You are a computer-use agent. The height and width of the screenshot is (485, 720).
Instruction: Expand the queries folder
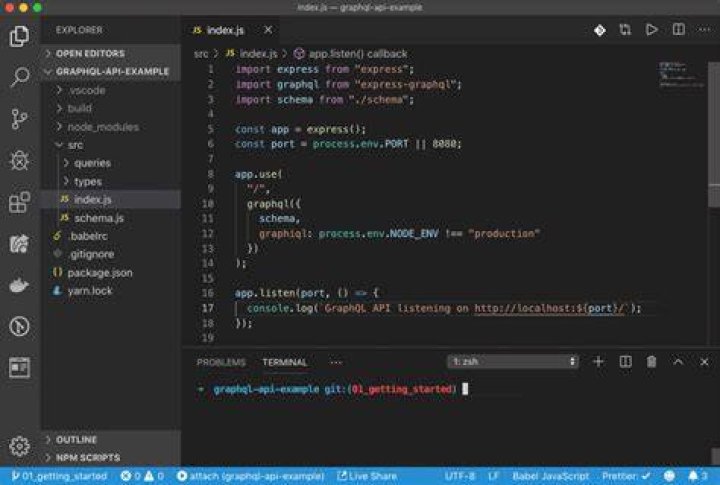click(x=111, y=163)
